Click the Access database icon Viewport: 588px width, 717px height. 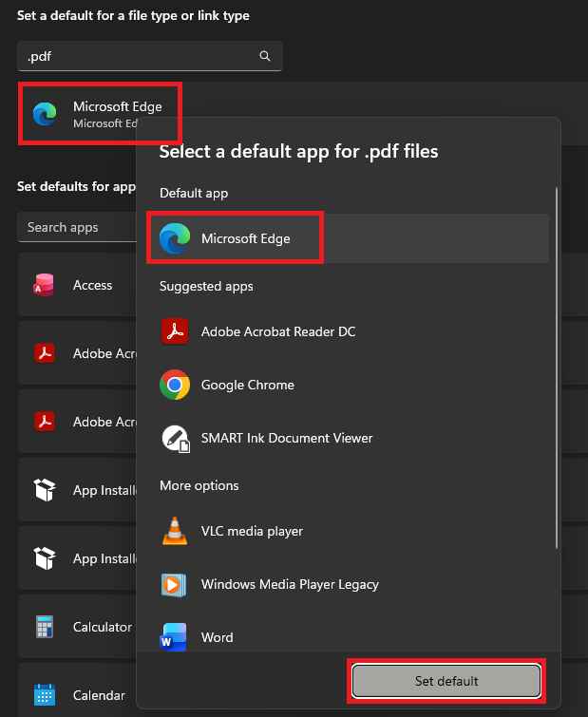click(44, 284)
